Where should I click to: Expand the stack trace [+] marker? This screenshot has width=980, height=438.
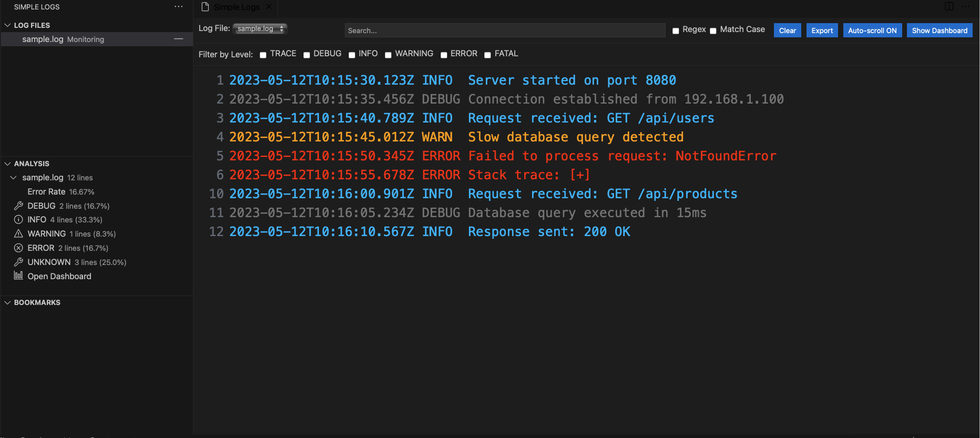580,175
